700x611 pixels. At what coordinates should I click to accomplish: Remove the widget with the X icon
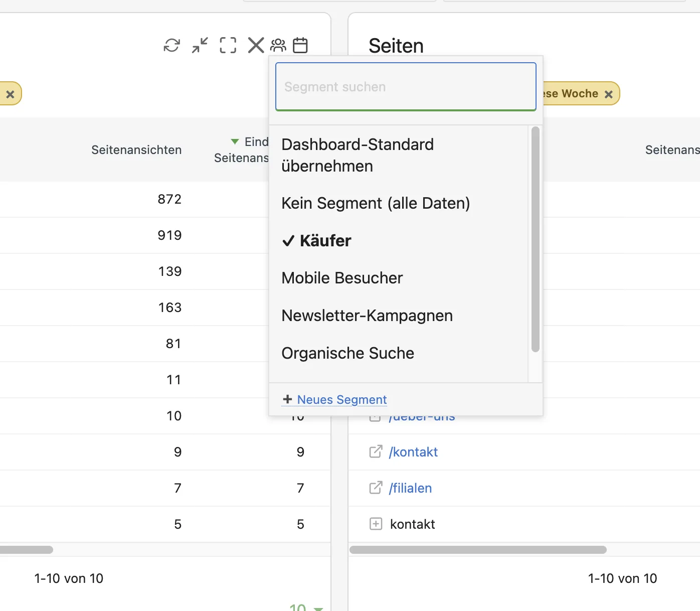click(x=256, y=45)
